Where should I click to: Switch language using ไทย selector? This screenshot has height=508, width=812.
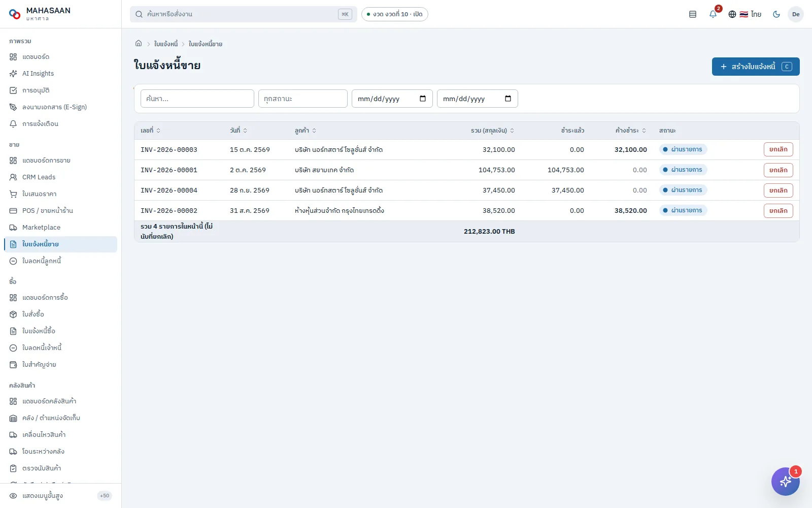(745, 14)
